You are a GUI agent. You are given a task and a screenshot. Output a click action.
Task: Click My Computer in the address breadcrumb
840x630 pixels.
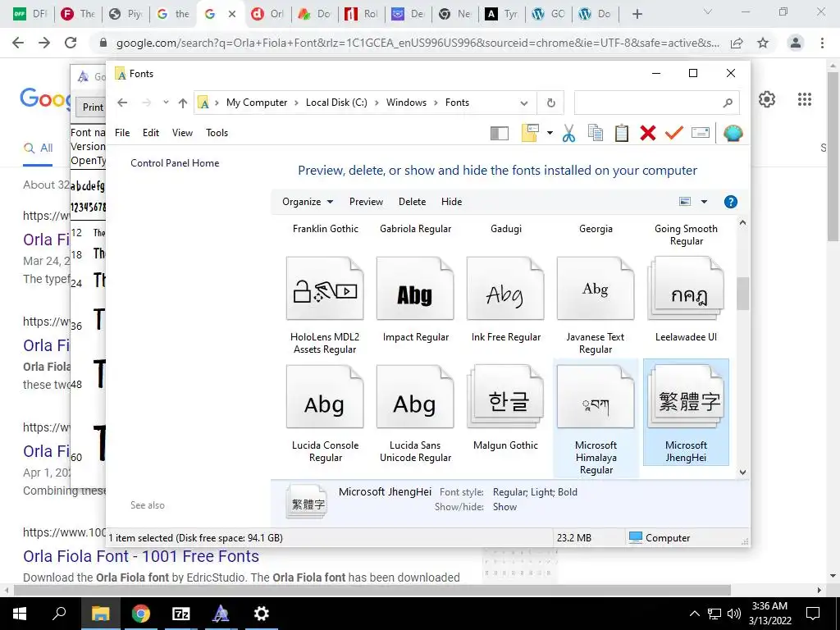(257, 103)
